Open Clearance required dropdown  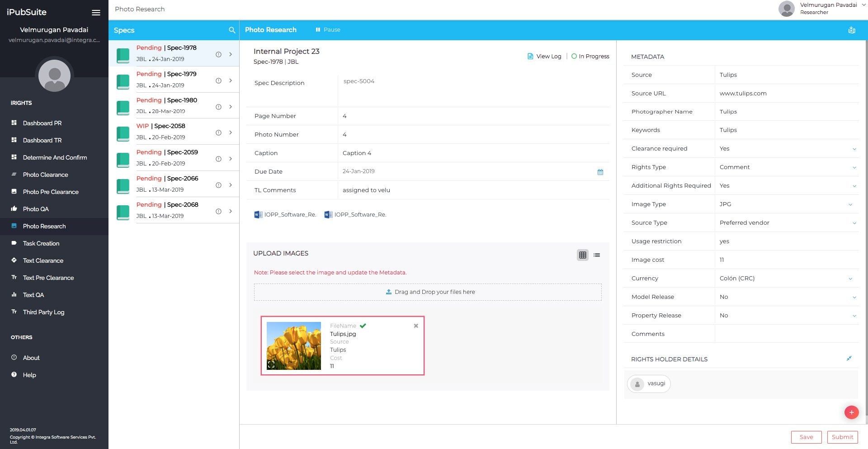tap(787, 149)
